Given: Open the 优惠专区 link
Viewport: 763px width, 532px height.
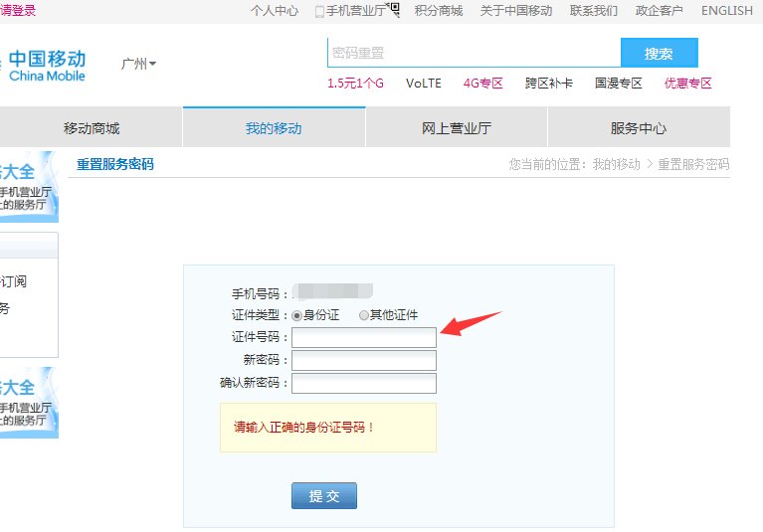Looking at the screenshot, I should tap(688, 84).
